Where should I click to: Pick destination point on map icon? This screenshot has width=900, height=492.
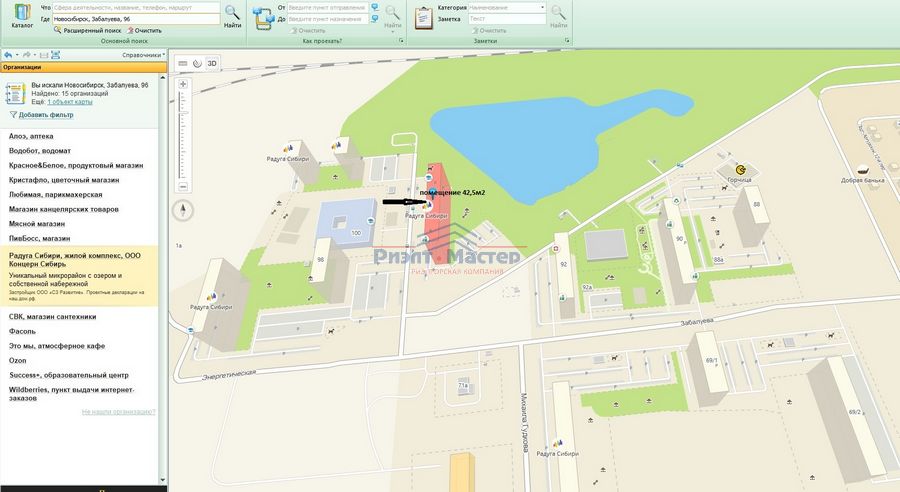[375, 19]
